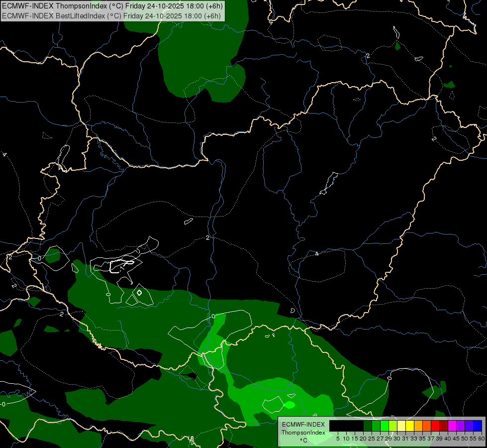Click the legend tick value "60"
The height and width of the screenshot is (448, 487).
pyautogui.click(x=482, y=439)
